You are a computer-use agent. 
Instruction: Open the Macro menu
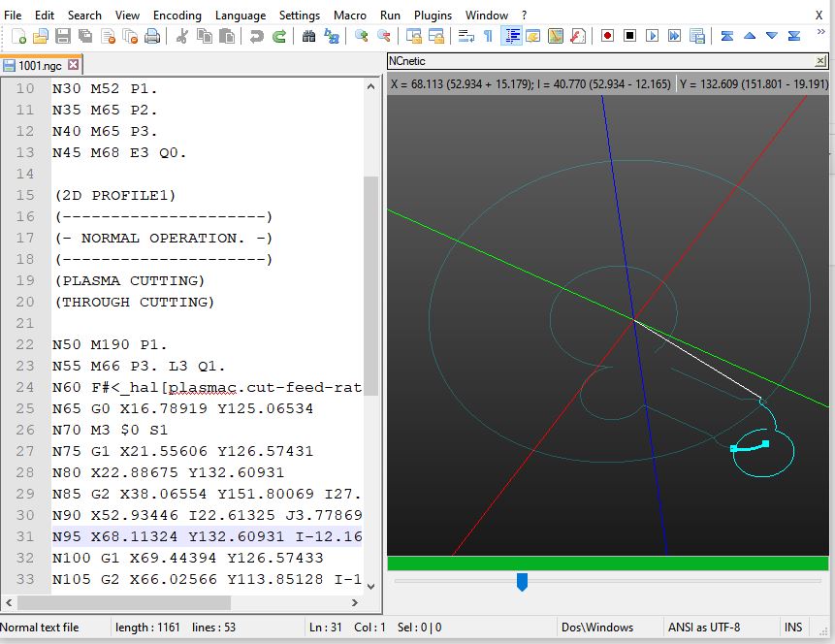point(350,15)
